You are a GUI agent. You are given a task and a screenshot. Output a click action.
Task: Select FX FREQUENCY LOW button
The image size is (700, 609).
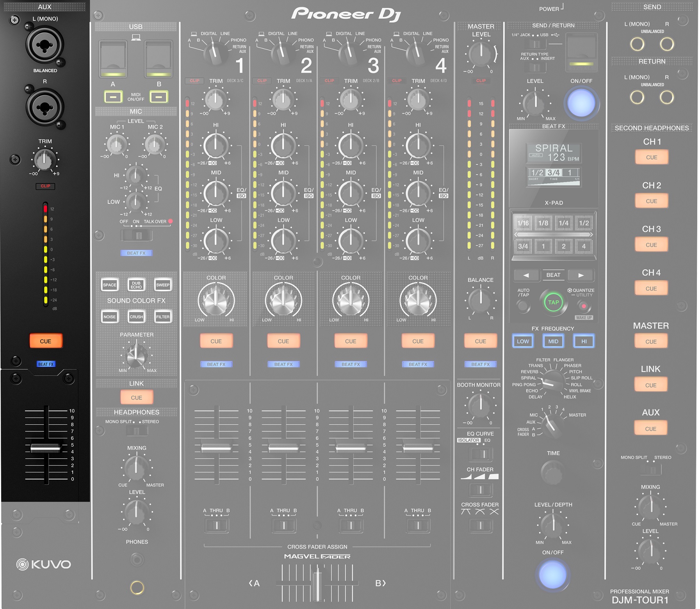tap(523, 341)
